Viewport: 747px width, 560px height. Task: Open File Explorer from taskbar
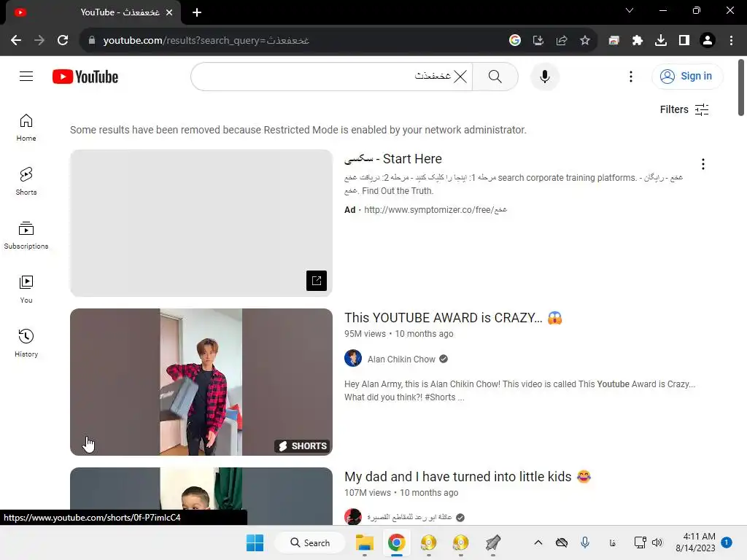click(x=365, y=542)
